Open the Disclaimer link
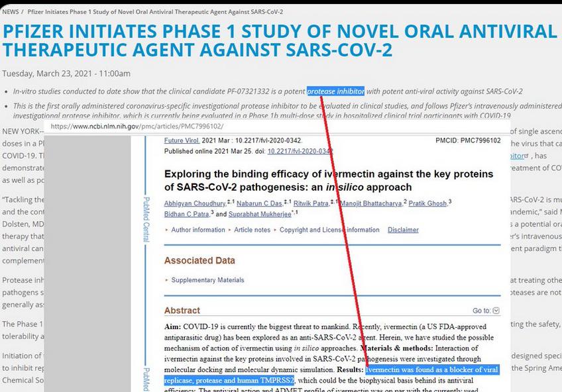The image size is (562, 392). click(x=403, y=230)
